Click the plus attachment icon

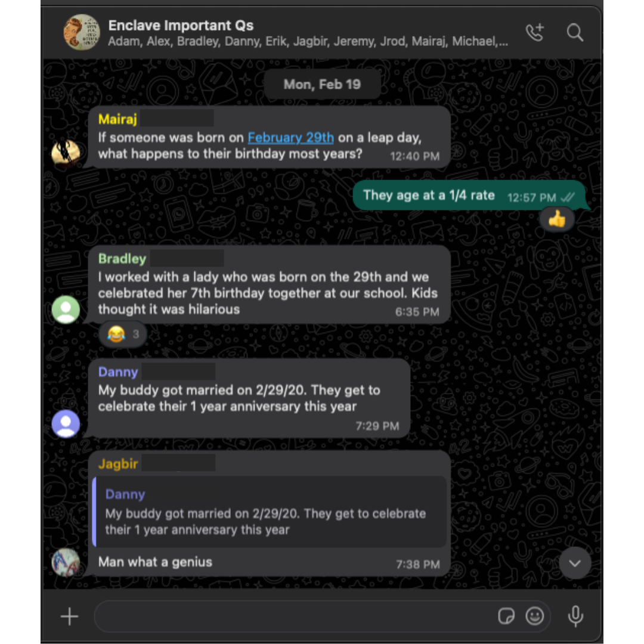(x=69, y=616)
